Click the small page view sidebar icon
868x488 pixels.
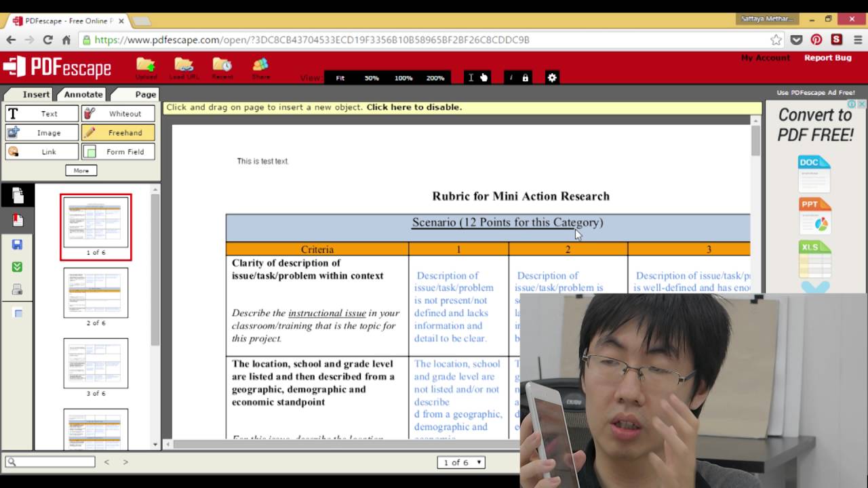pyautogui.click(x=18, y=313)
